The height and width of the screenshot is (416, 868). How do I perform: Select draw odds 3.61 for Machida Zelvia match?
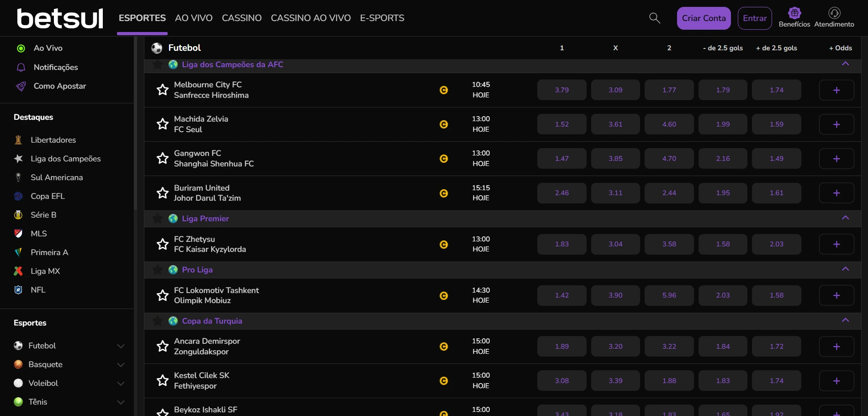(615, 124)
